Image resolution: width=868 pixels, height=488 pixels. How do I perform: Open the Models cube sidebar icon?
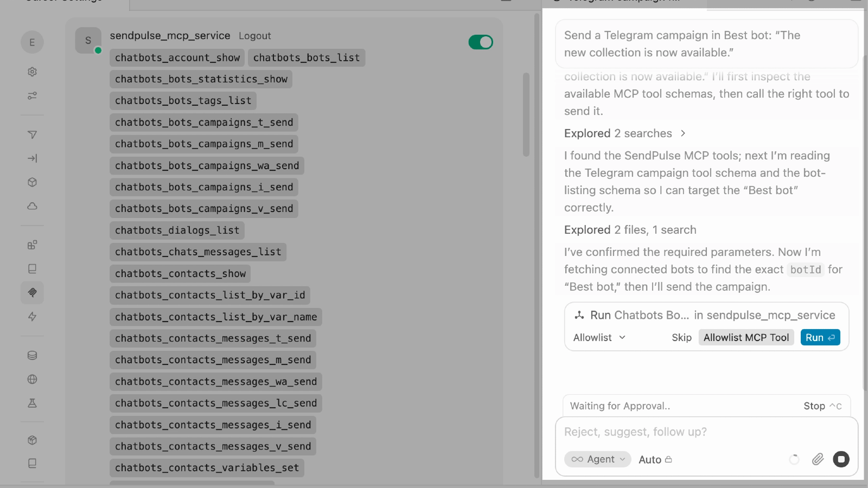click(x=32, y=182)
